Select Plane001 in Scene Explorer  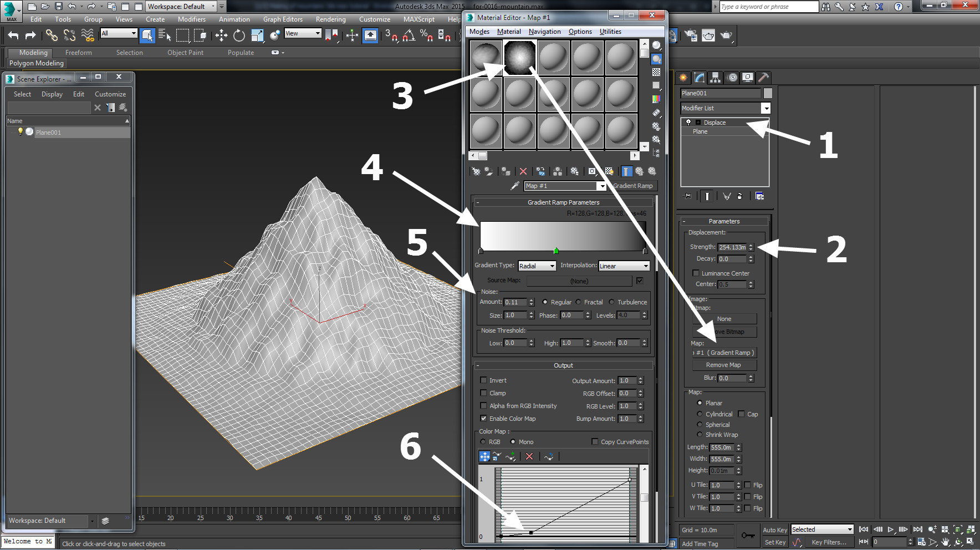[49, 133]
